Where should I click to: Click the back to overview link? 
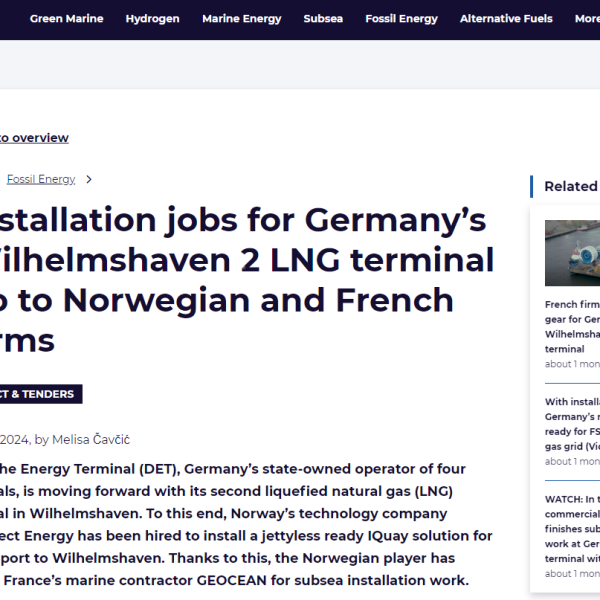click(x=34, y=138)
